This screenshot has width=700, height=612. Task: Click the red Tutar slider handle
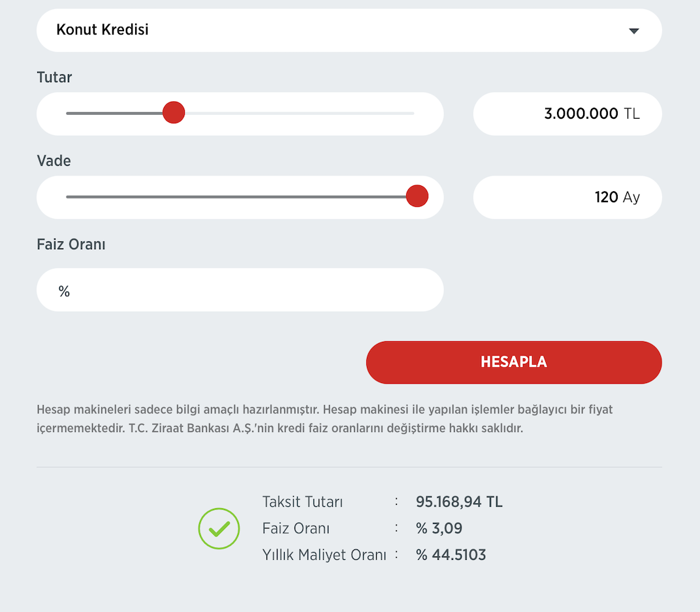[x=173, y=113]
